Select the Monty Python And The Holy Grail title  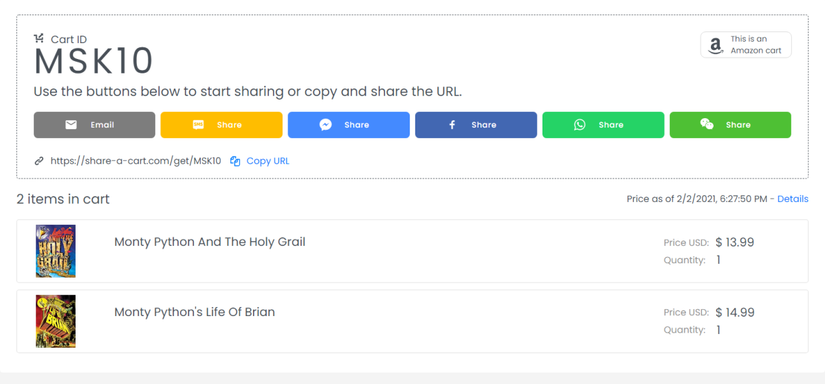[210, 242]
